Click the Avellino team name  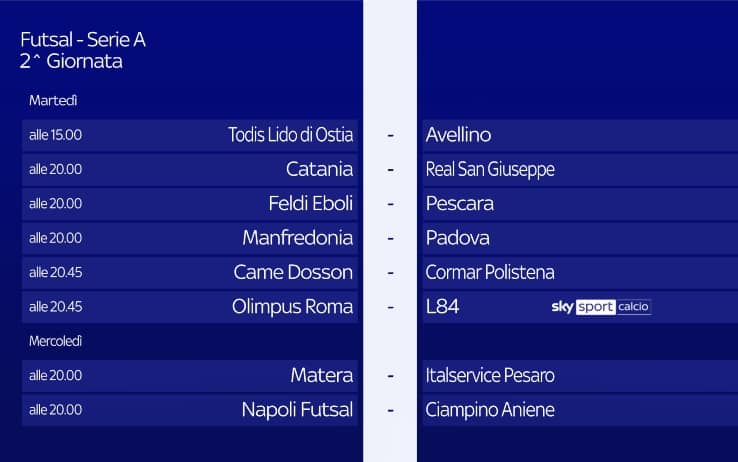pyautogui.click(x=458, y=135)
